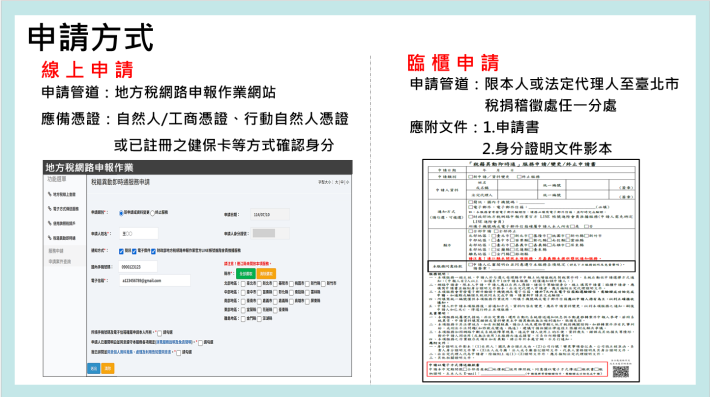Toggle the LINE notification checkbox
The width and height of the screenshot is (710, 397).
coord(154,251)
